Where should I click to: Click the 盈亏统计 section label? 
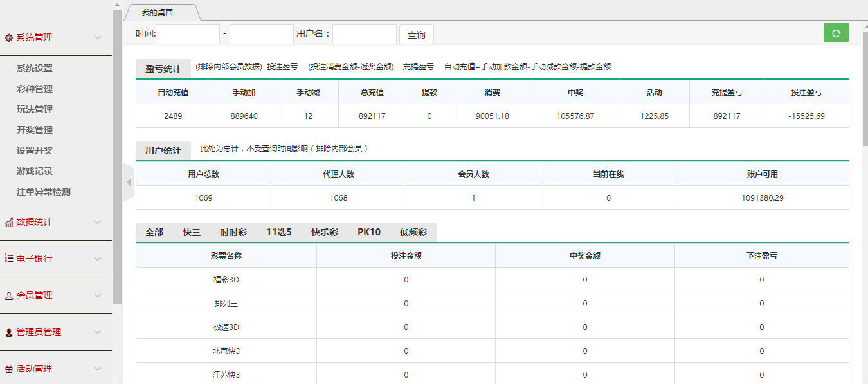(163, 69)
